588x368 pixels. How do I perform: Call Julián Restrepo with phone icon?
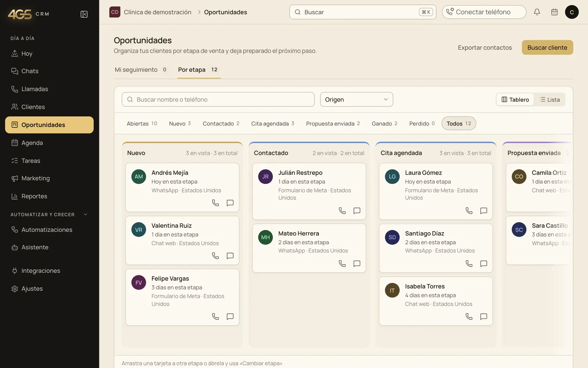342,210
